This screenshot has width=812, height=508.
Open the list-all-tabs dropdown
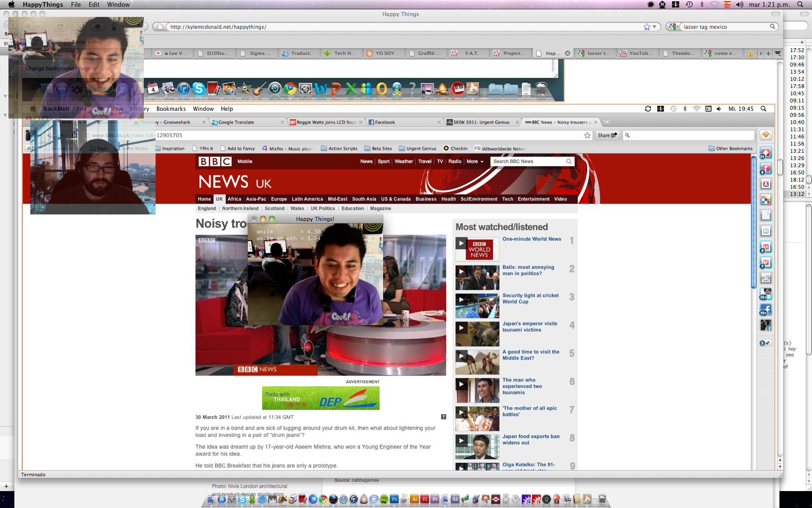(x=778, y=53)
